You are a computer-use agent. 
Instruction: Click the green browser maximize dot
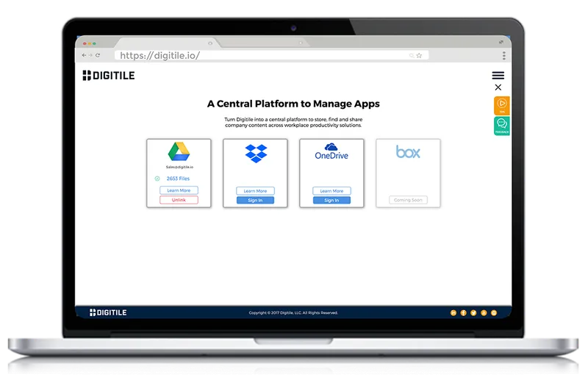click(x=94, y=43)
